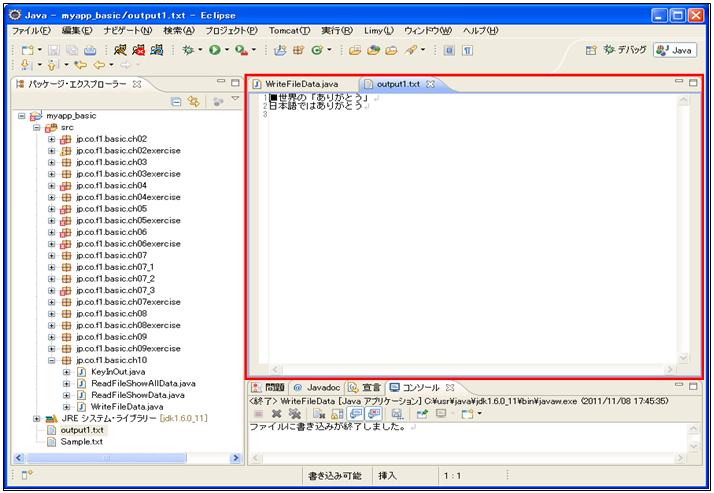The height and width of the screenshot is (493, 714).
Task: Toggle Show Whitespace Characters (¶) button
Action: point(467,50)
